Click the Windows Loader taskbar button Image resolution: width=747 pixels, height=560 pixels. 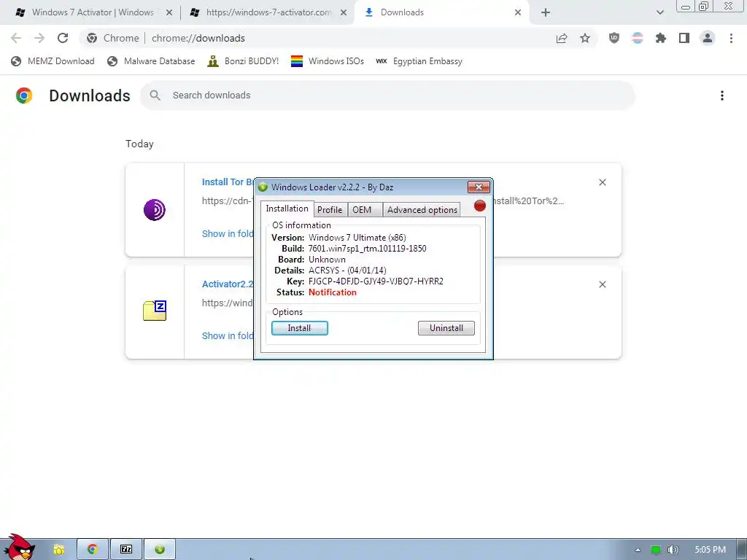[x=160, y=550]
